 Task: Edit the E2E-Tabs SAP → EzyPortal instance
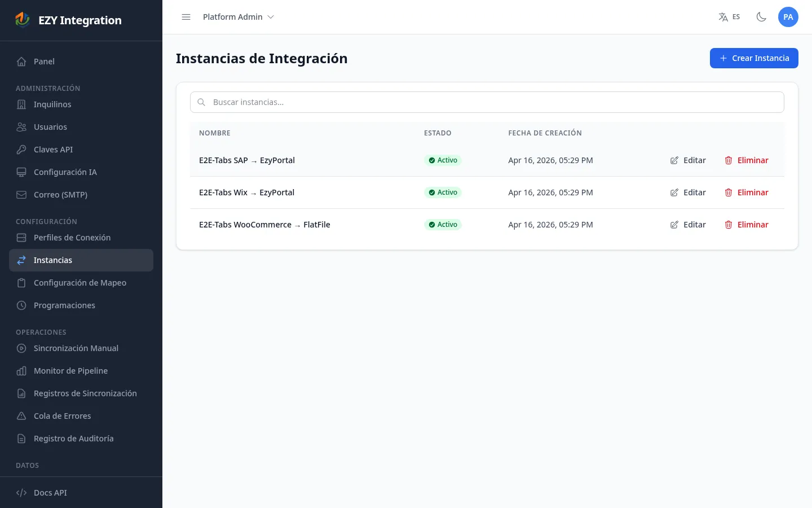(x=688, y=160)
